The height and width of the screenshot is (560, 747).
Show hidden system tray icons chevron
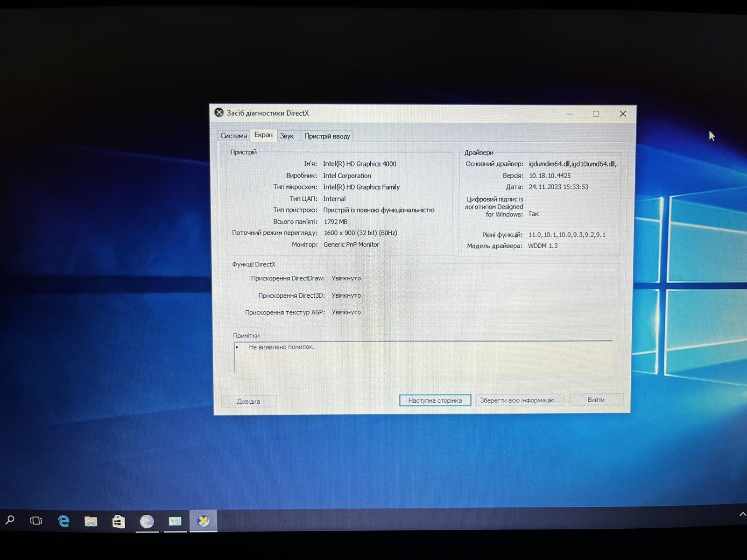click(742, 514)
